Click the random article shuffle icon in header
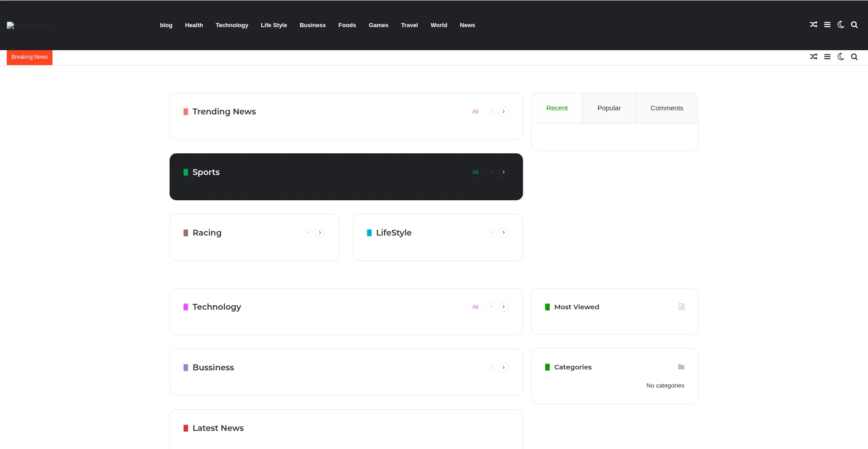The image size is (868, 449). coord(813,25)
